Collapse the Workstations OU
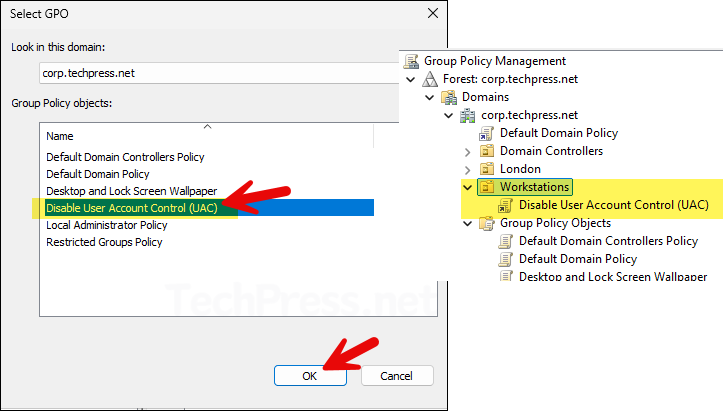 [x=468, y=187]
